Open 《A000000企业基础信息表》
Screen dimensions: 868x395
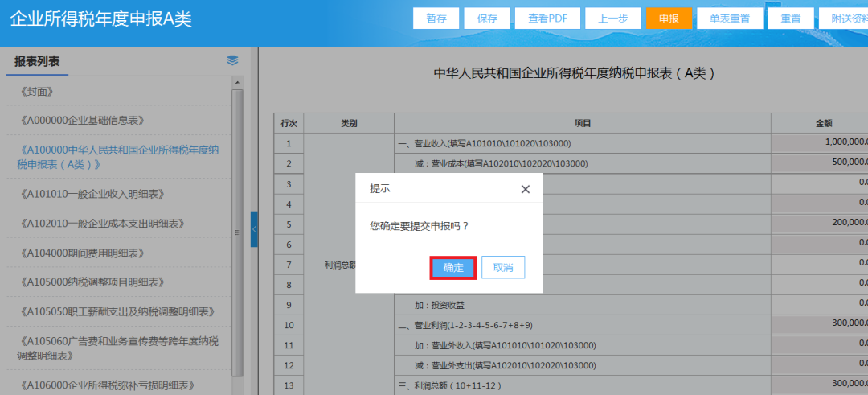point(84,121)
